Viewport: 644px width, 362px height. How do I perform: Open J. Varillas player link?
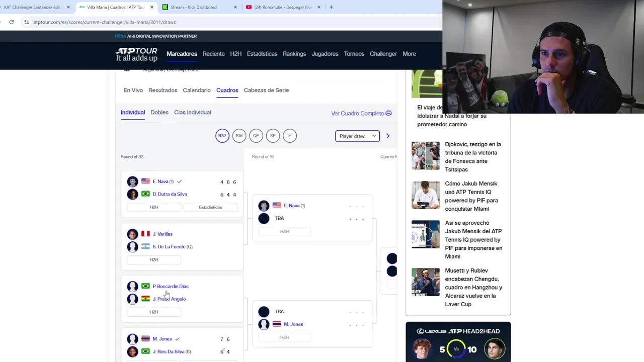pos(163,234)
